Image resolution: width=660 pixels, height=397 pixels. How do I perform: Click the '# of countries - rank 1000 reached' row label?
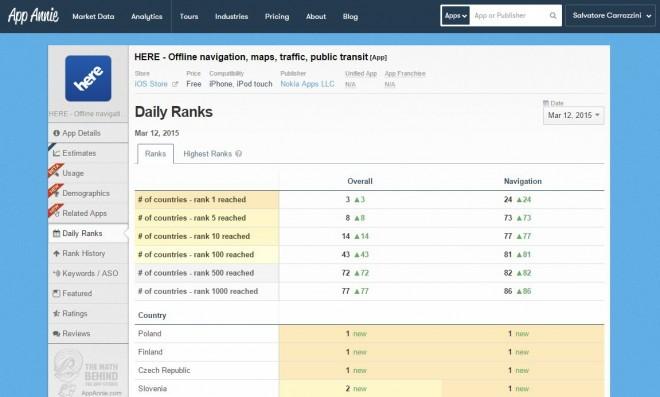click(198, 291)
